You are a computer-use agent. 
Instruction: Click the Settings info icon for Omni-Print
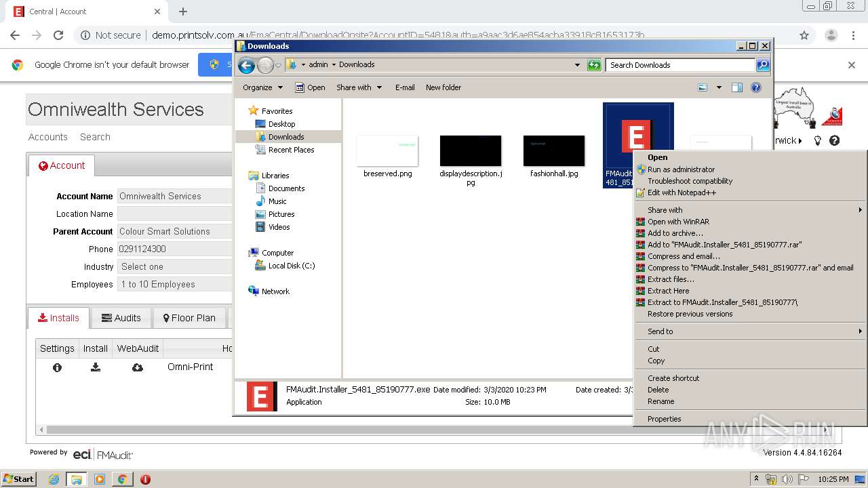(x=57, y=367)
